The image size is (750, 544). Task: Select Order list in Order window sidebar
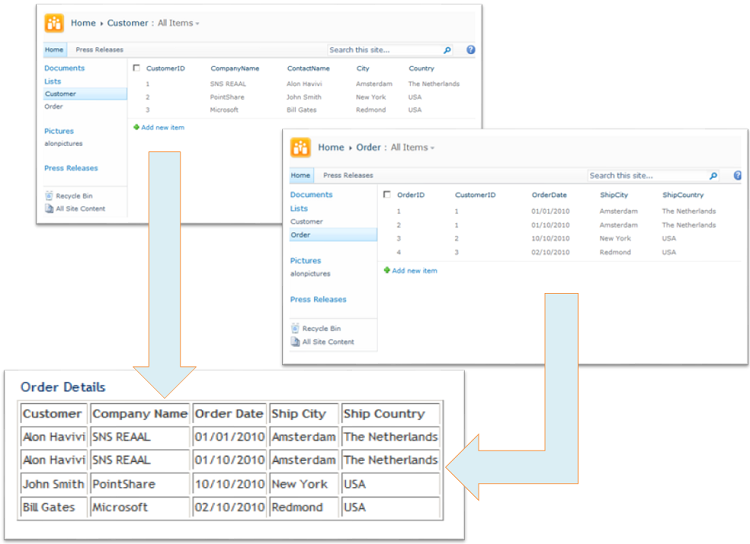tap(333, 234)
